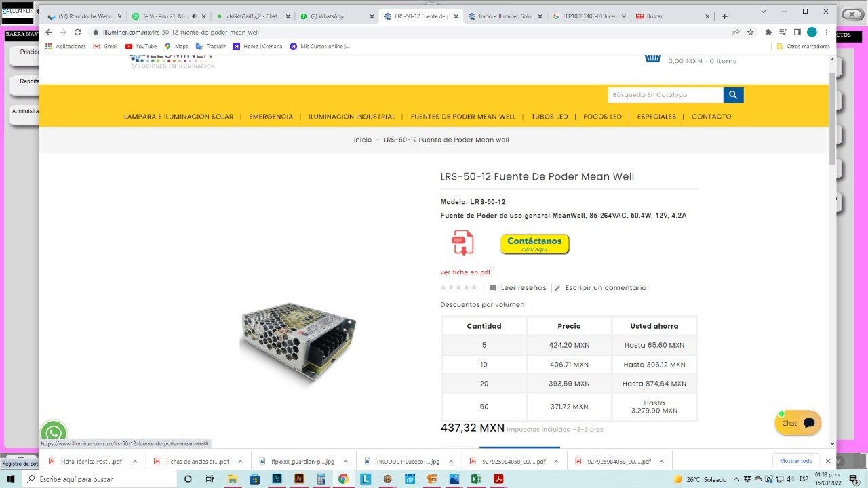Screen dimensions: 868x488
Task: Open the Chrome extensions puzzle icon
Action: pos(768,32)
